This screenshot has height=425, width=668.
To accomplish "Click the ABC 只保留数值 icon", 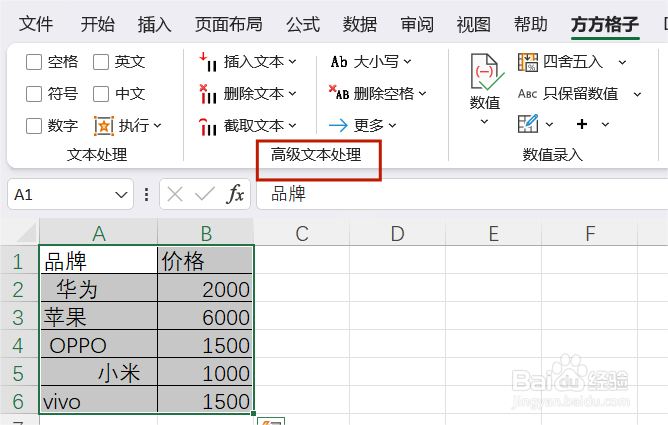I will pos(527,94).
